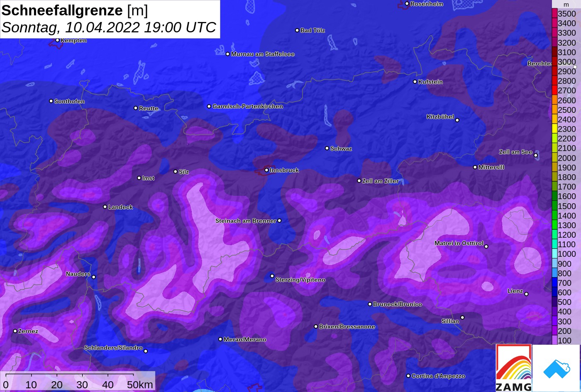Click the Sterzing/Vipiteno marker dot
Image resolution: width=581 pixels, height=392 pixels.
coord(272,276)
